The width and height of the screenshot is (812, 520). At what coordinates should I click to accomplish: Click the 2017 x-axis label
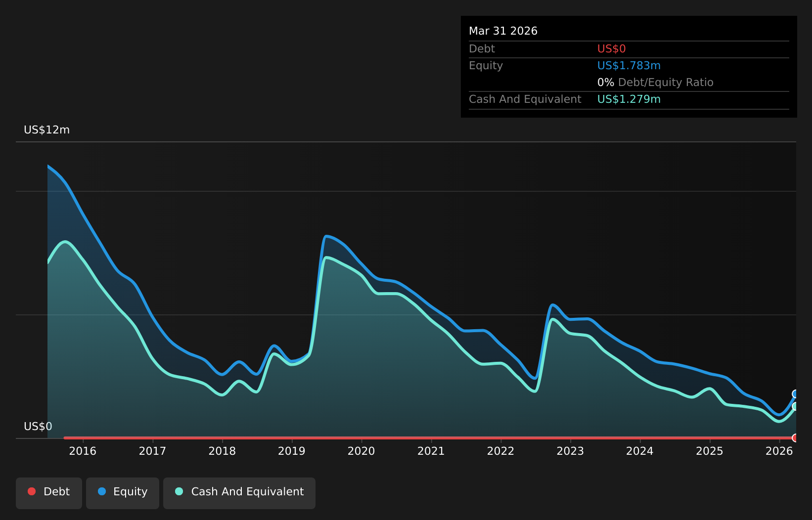[152, 451]
